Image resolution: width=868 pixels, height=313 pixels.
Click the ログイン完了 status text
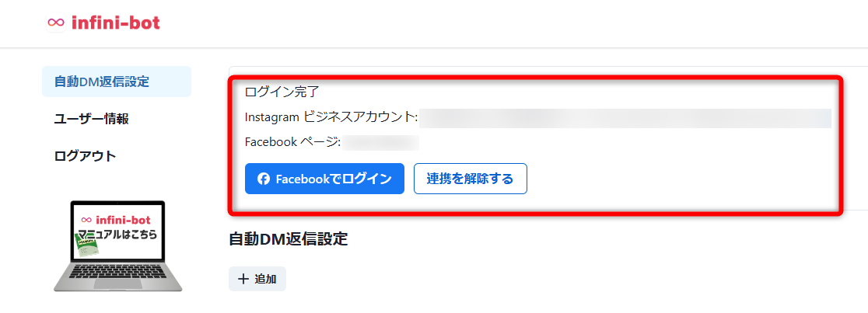point(282,92)
